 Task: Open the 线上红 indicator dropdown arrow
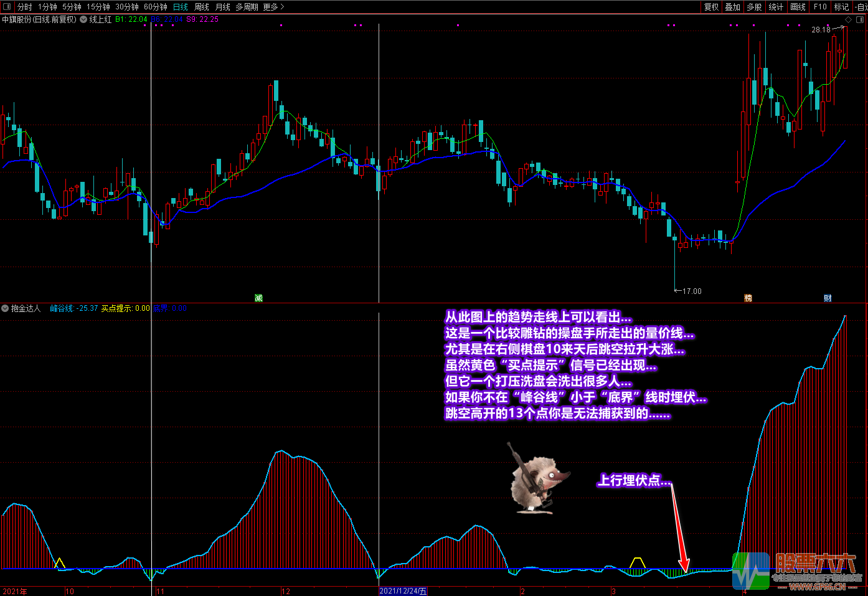(84, 19)
